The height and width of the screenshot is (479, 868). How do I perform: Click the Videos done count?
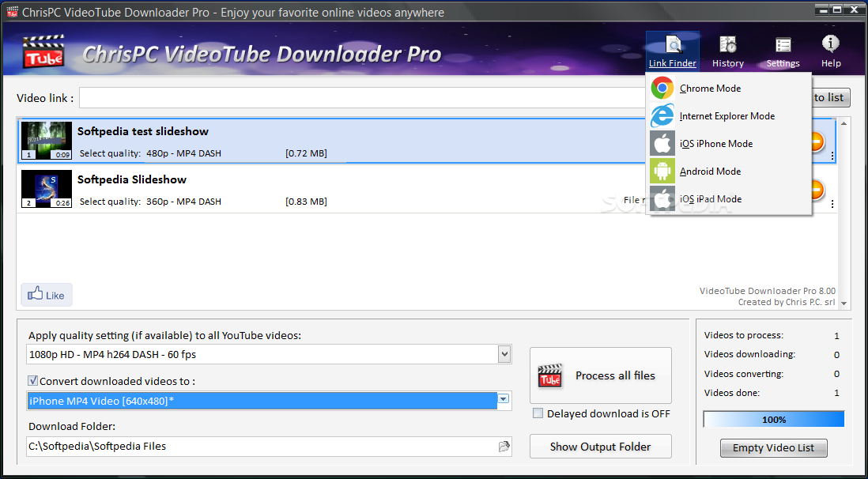click(x=836, y=393)
